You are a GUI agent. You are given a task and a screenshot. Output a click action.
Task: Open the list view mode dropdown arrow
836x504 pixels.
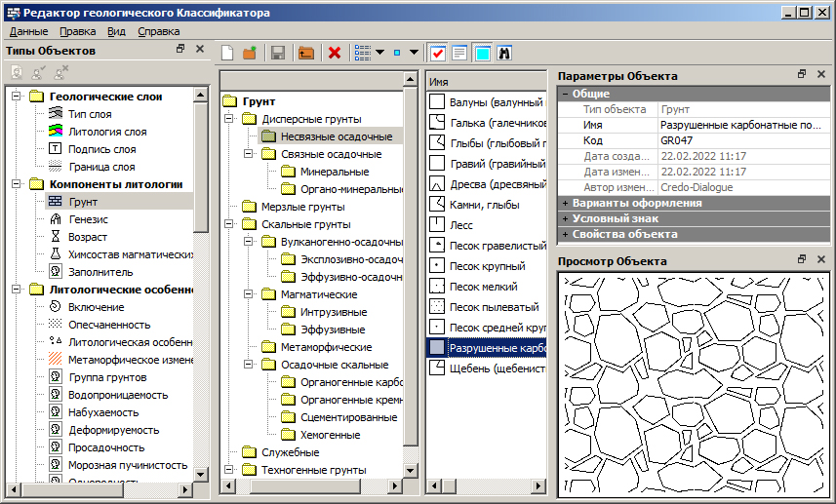pyautogui.click(x=380, y=53)
